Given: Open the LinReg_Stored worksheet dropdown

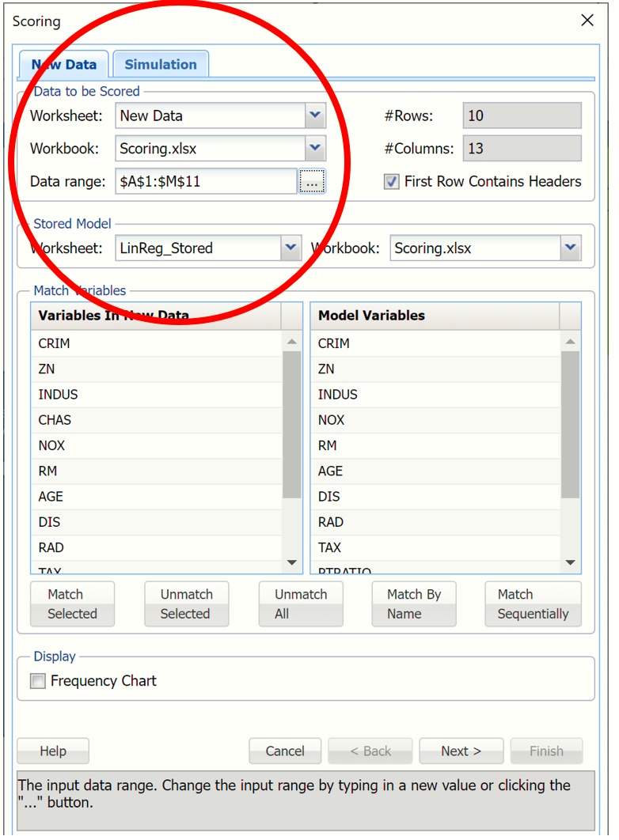Looking at the screenshot, I should [x=291, y=248].
